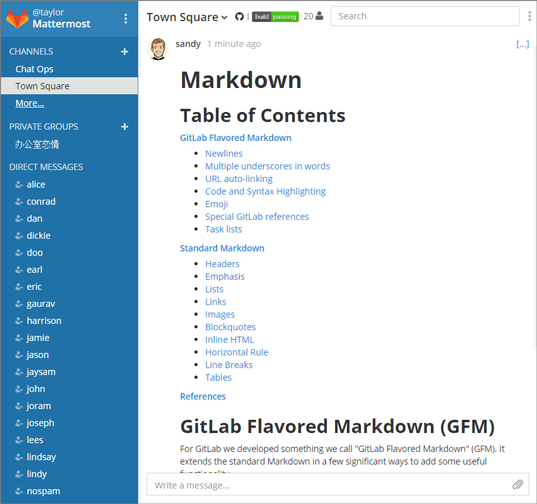Click the status icon next to nospam
The image size is (537, 504).
(19, 491)
